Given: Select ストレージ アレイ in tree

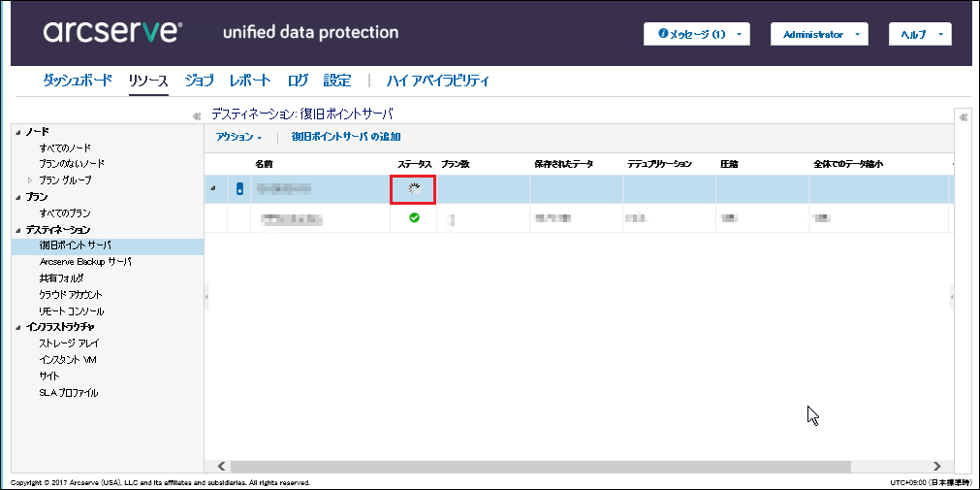Looking at the screenshot, I should pos(69,343).
